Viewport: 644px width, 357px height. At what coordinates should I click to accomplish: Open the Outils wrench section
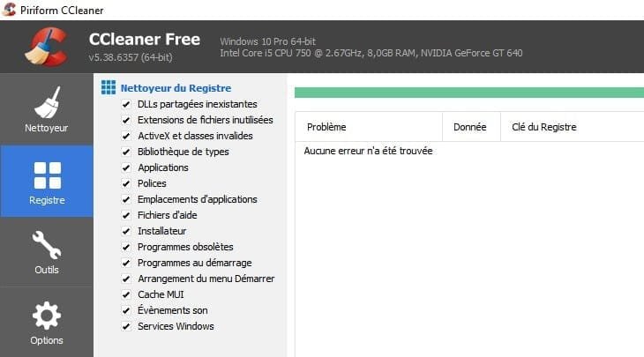[47, 252]
